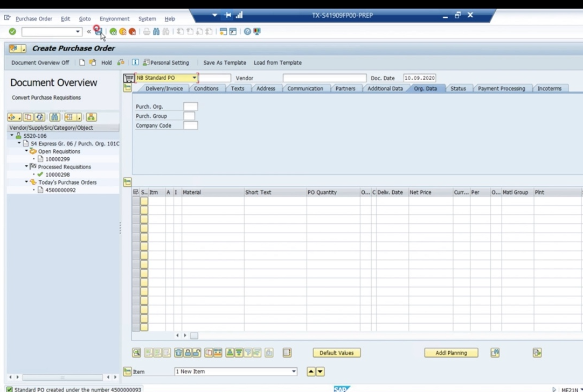Click the Delete trash can icon below grid
This screenshot has width=583, height=392.
[178, 353]
